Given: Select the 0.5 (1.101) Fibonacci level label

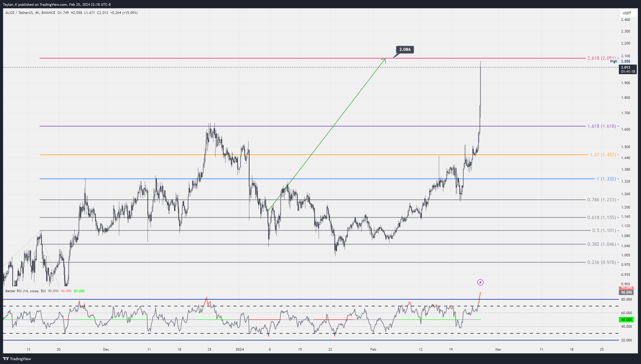Looking at the screenshot, I should [x=604, y=230].
